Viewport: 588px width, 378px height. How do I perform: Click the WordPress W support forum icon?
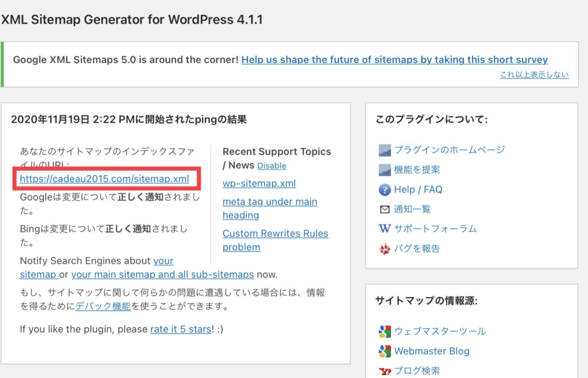point(384,228)
